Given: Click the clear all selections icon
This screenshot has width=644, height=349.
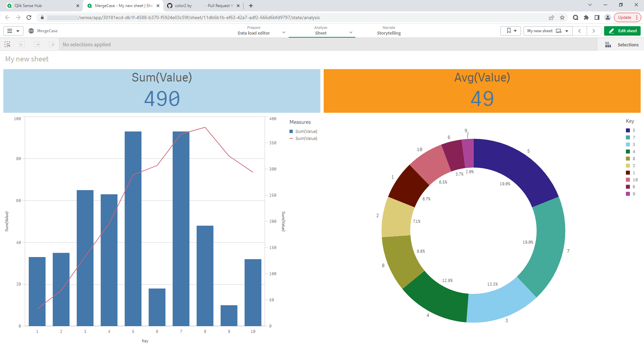Looking at the screenshot, I should pos(52,45).
